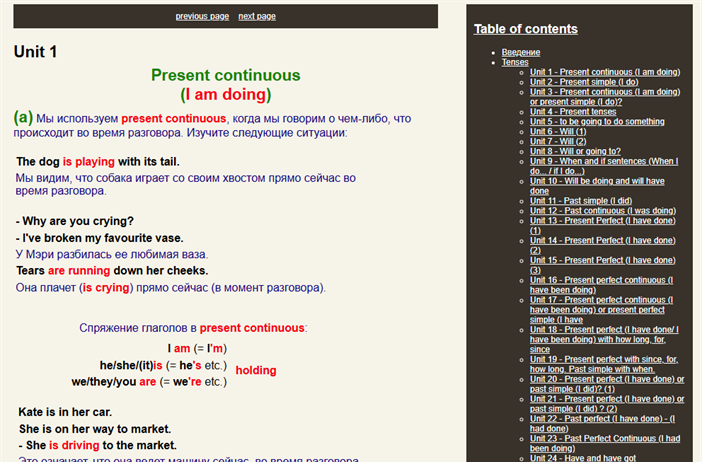Click the red word holding

pos(256,370)
